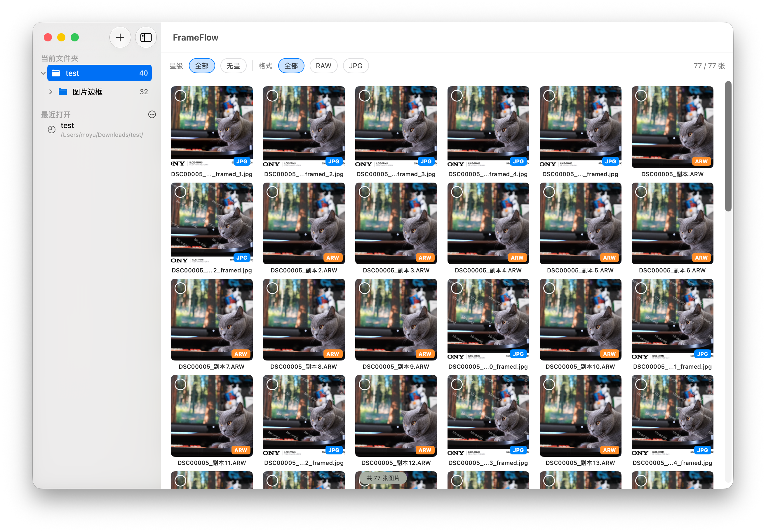Open thumbnail DSC00005_副本 4.ARW
This screenshot has height=532, width=766.
[x=488, y=223]
